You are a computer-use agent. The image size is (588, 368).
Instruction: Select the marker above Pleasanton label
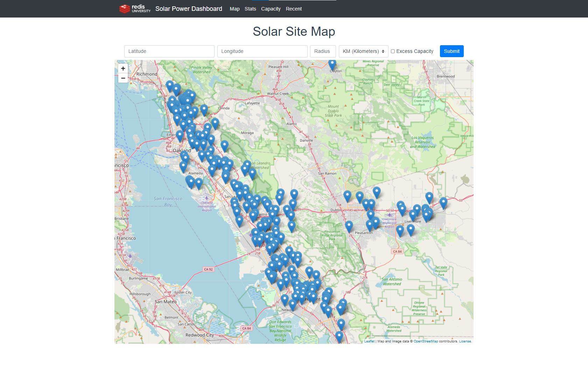(x=370, y=225)
